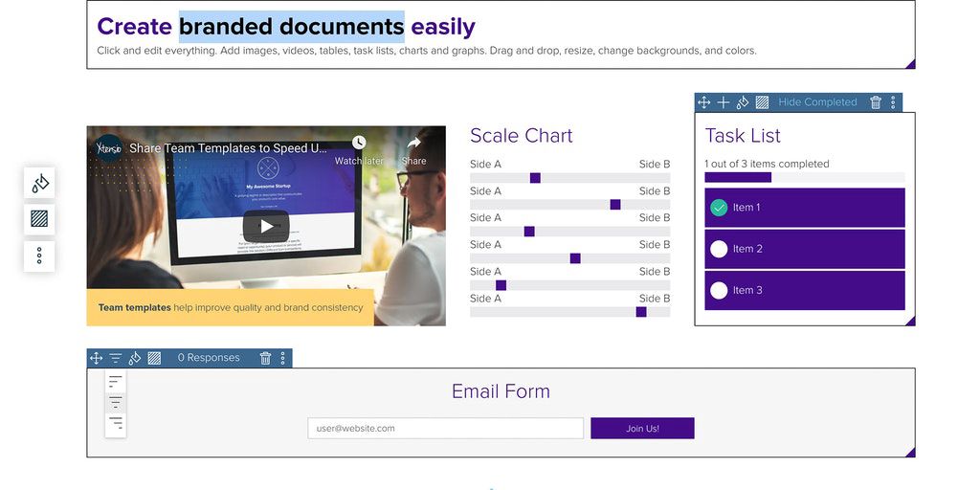Click third Scale Chart slider marker
Viewport: 980px width, 490px height.
[529, 232]
